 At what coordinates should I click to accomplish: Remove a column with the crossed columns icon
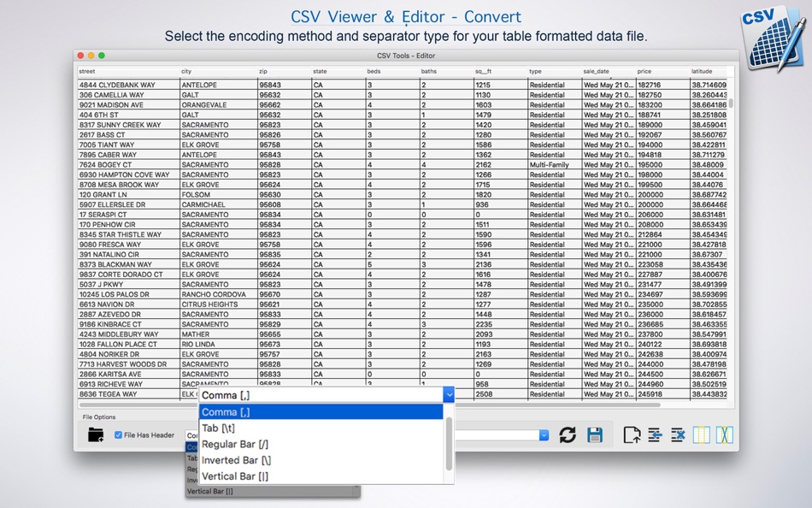point(725,435)
